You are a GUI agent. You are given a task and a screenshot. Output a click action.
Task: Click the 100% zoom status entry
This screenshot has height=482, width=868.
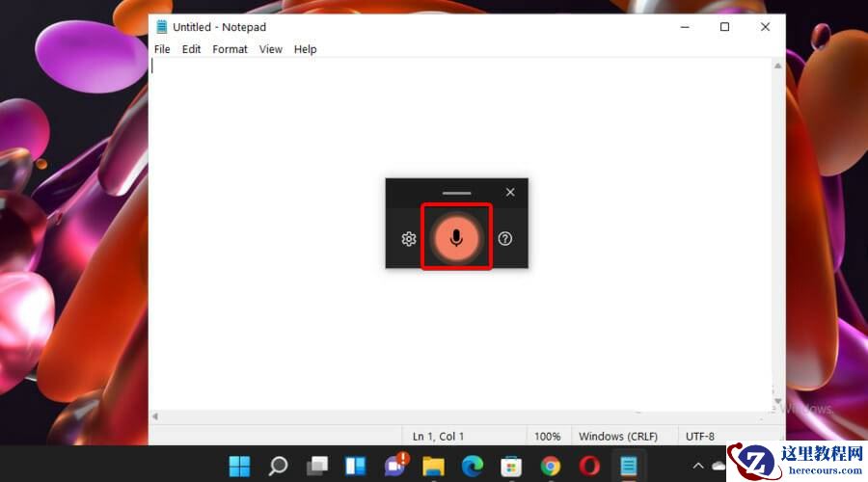548,436
